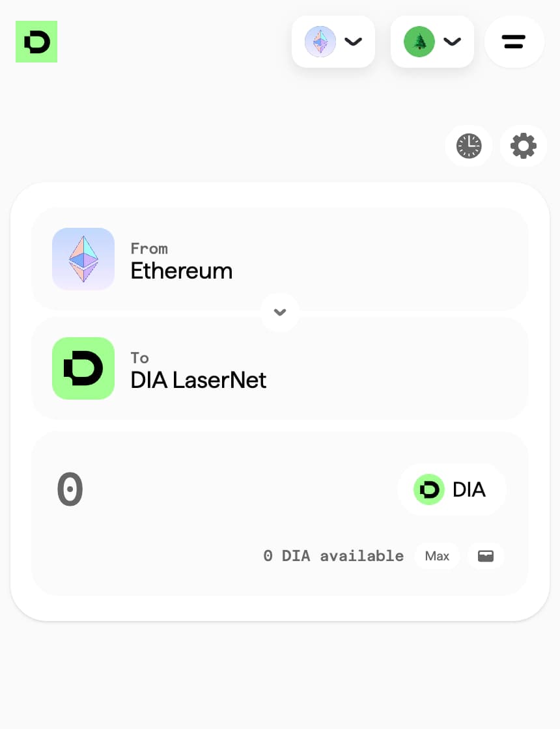
Task: Select the From Ethereum chain label
Action: (182, 270)
